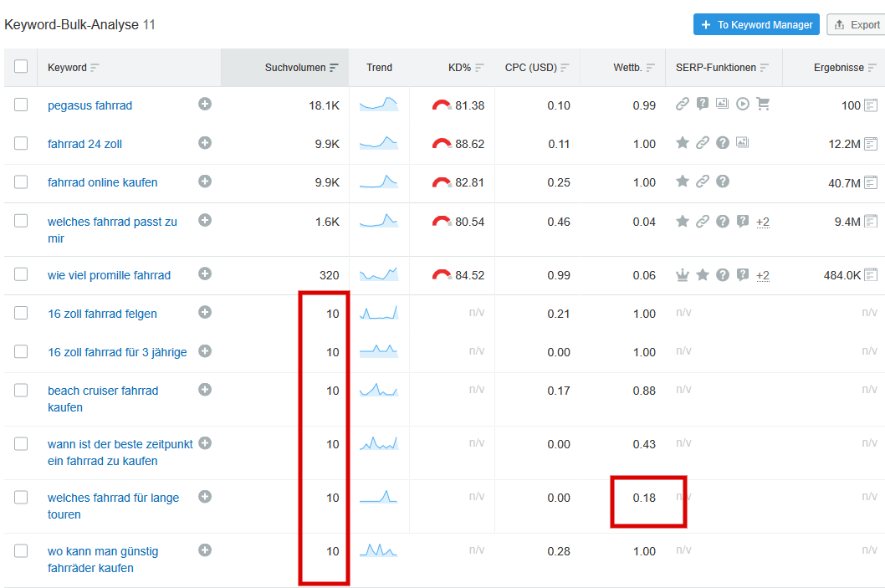Image resolution: width=885 pixels, height=588 pixels.
Task: Click the shopping cart SERP icon for pegasus fahrrad
Action: (x=763, y=105)
